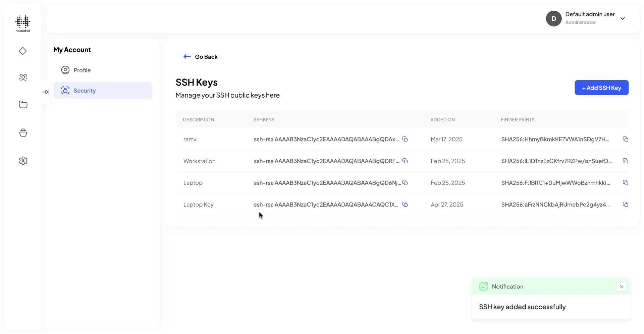Viewport: 644px width, 334px height.
Task: Expand the Default admin user dropdown
Action: pyautogui.click(x=623, y=18)
